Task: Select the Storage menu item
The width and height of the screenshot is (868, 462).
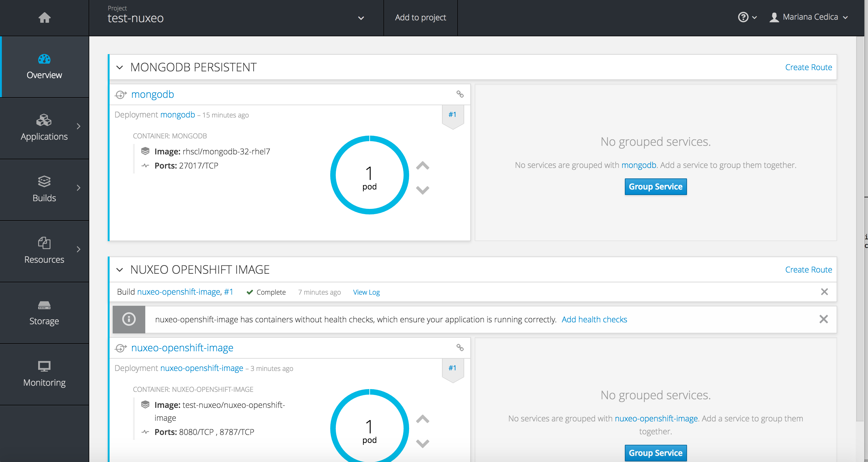Action: 45,313
